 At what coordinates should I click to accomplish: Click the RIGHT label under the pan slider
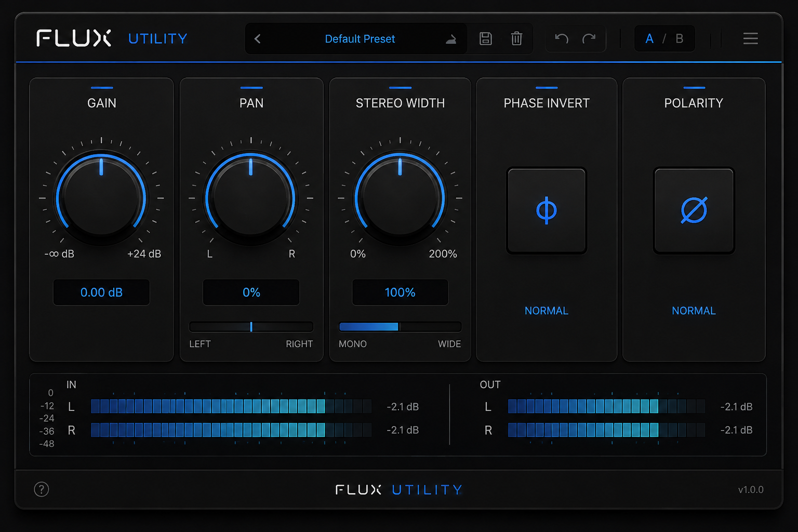click(x=299, y=344)
